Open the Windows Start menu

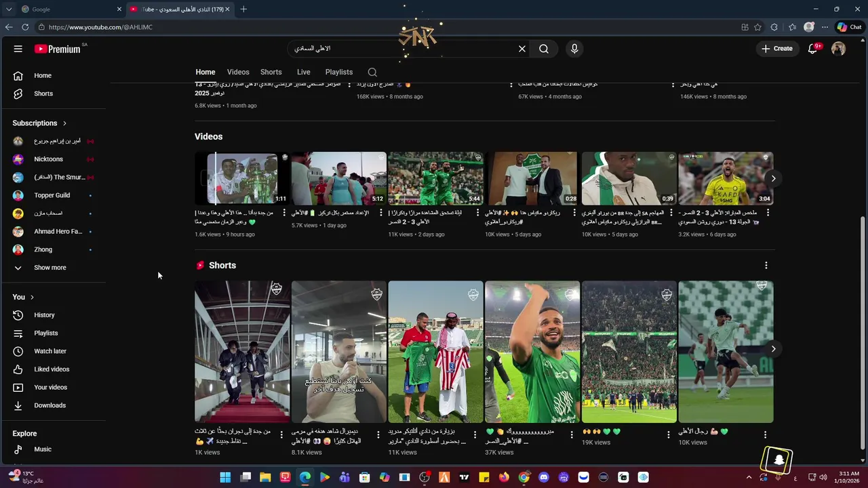(225, 477)
